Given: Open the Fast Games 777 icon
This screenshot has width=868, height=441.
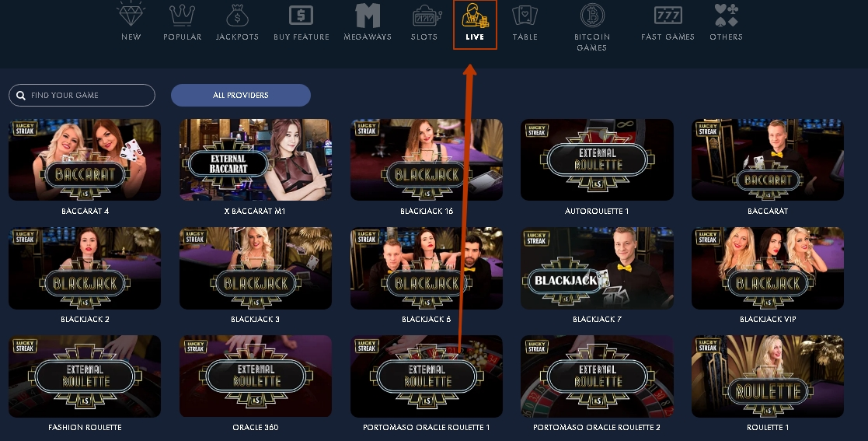Looking at the screenshot, I should 668,15.
